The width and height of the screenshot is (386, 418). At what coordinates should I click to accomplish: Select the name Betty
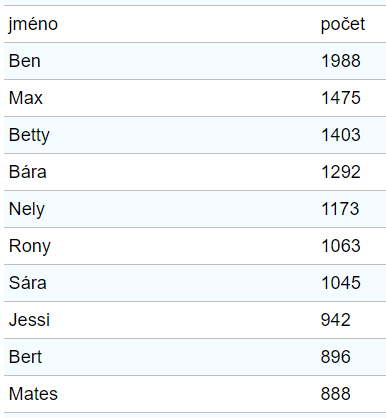(x=29, y=135)
